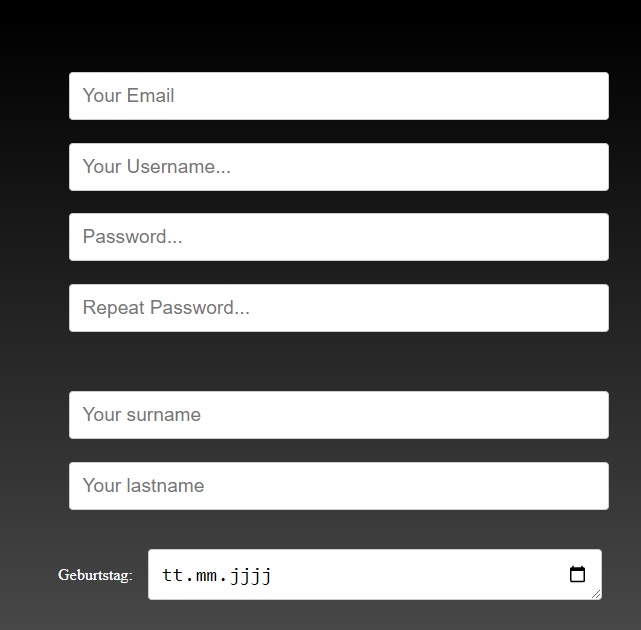Screen dimensions: 641x630
Task: Click the "Your surname" placeholder text
Action: point(141,415)
